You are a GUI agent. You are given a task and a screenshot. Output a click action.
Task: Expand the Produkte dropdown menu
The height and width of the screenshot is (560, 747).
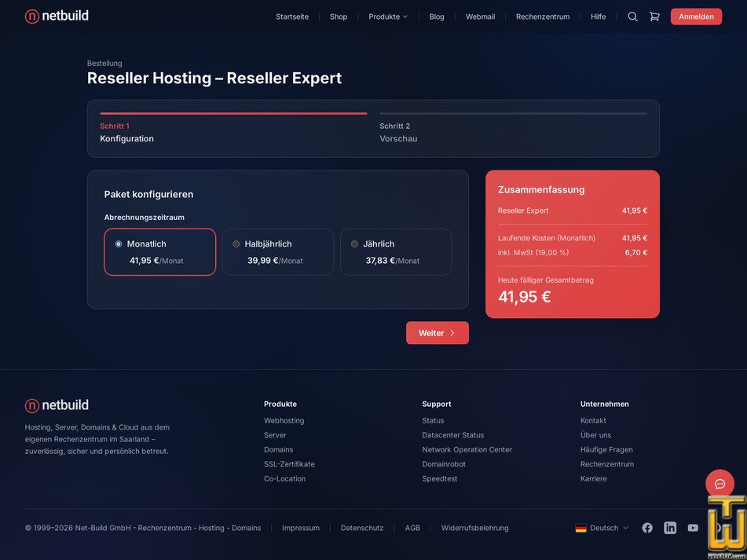click(x=388, y=16)
